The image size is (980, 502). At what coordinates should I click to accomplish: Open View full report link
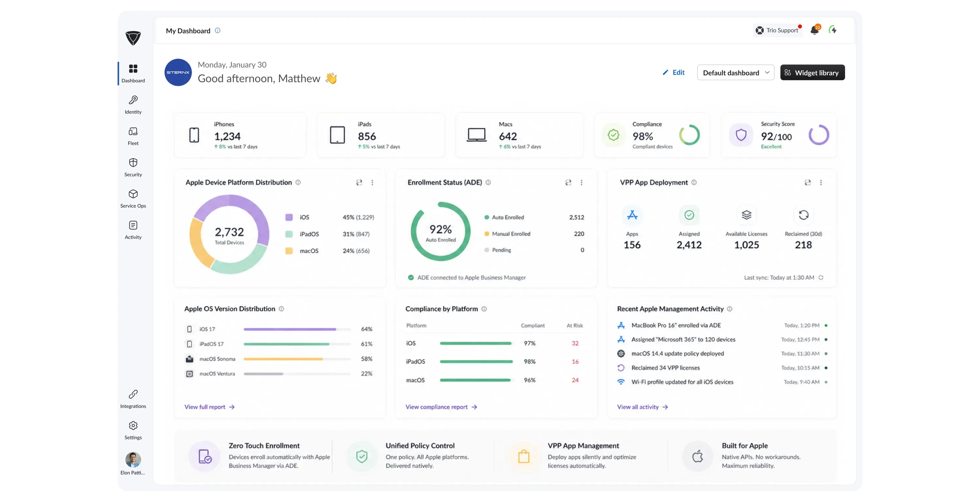click(x=209, y=407)
